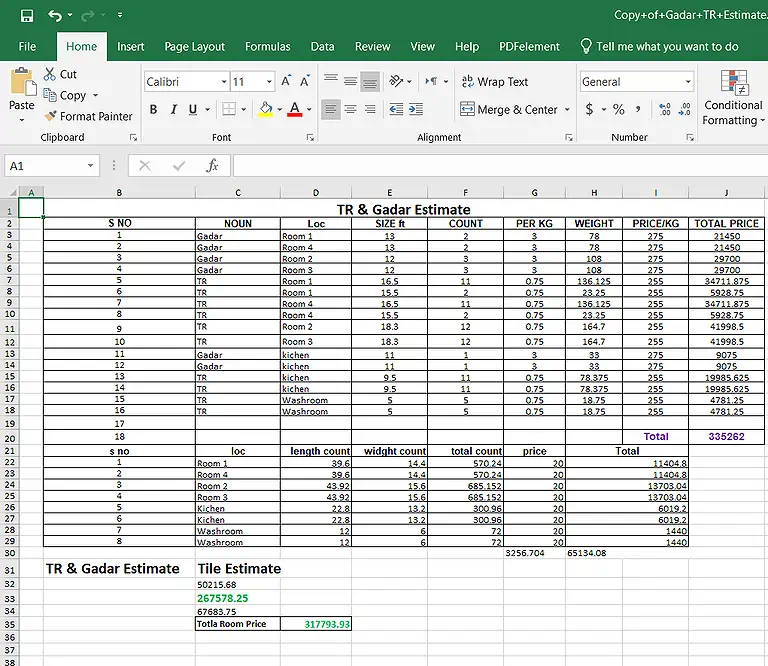Click the Comma Style icon
The image size is (768, 666).
[x=638, y=109]
